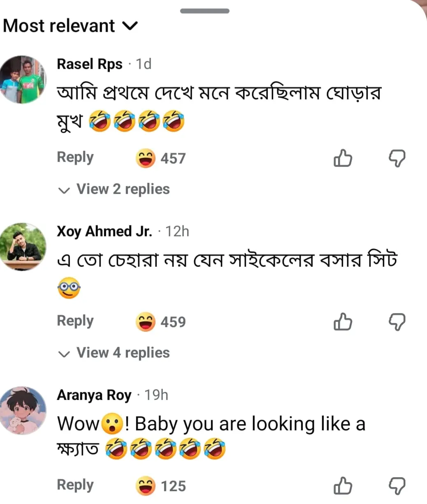Reply to Aranya Roy's comment
This screenshot has width=427, height=504.
75,485
